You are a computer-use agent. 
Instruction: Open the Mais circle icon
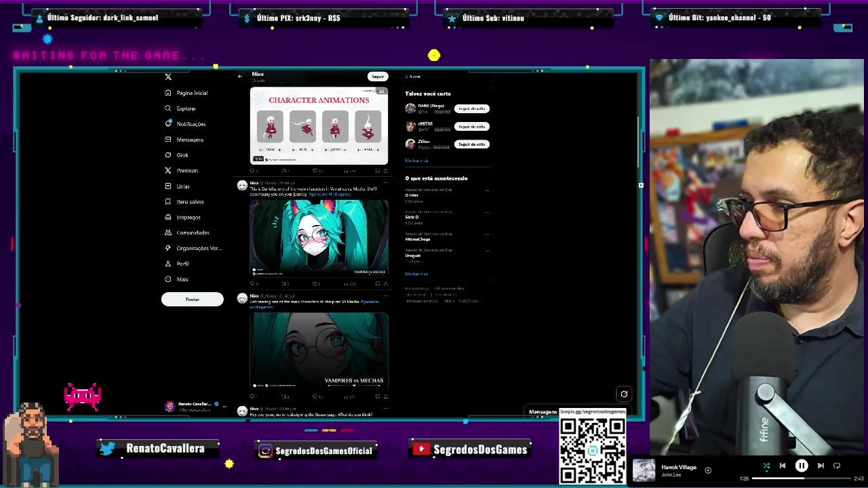tap(168, 279)
